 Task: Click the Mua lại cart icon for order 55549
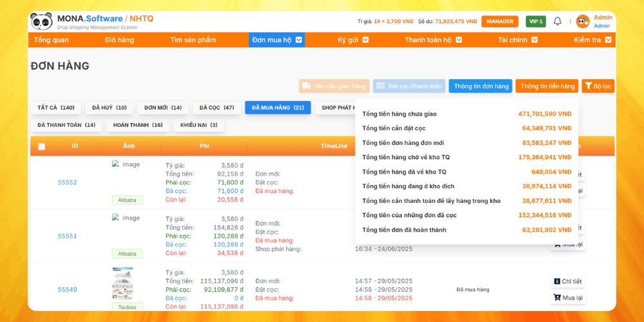556,298
